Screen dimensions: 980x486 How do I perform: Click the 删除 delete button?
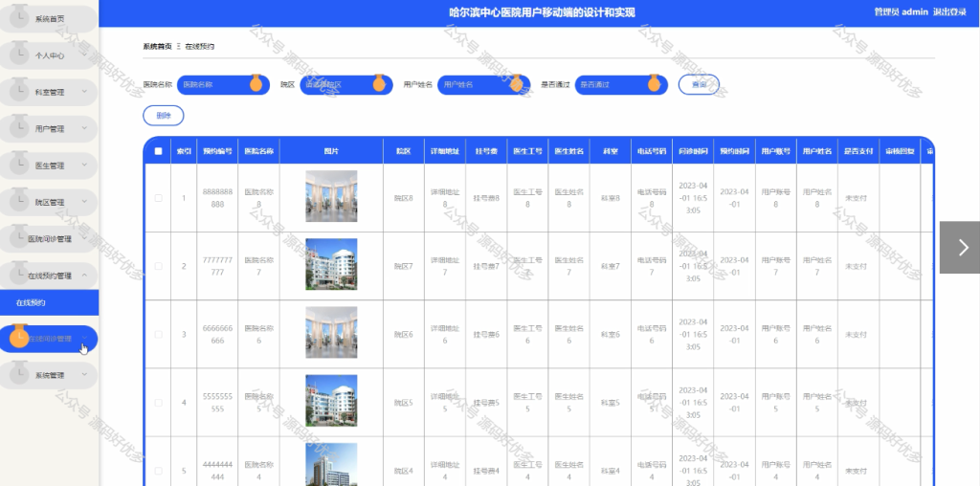point(163,116)
